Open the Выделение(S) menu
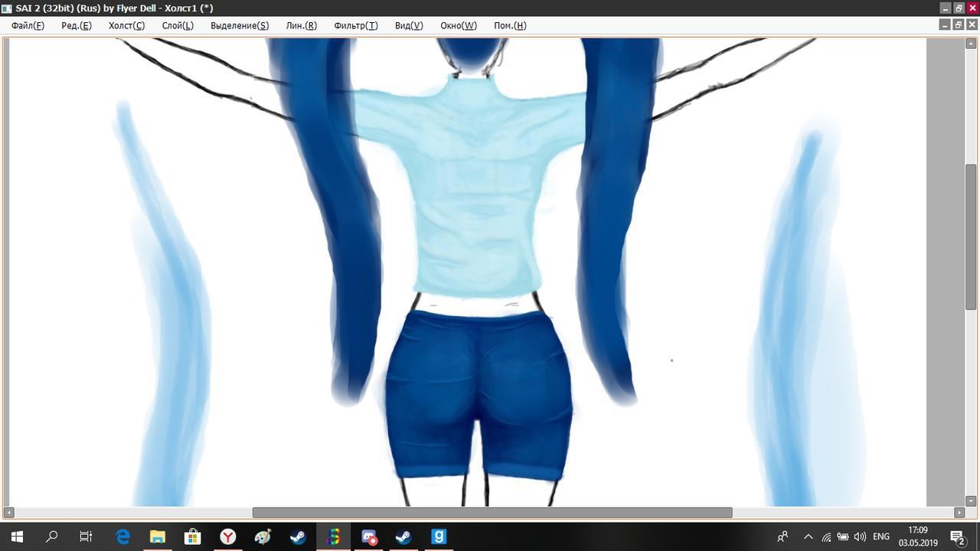The width and height of the screenshot is (980, 551). click(239, 25)
